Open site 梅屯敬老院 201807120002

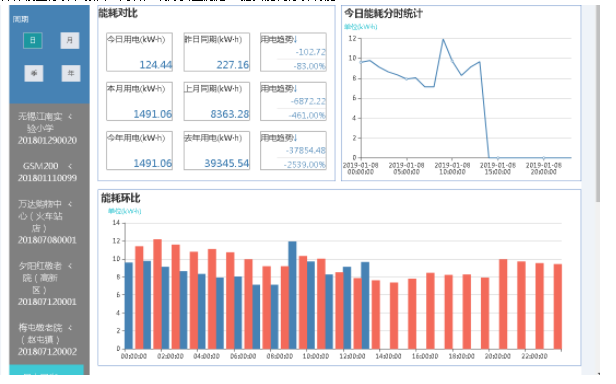(x=47, y=339)
